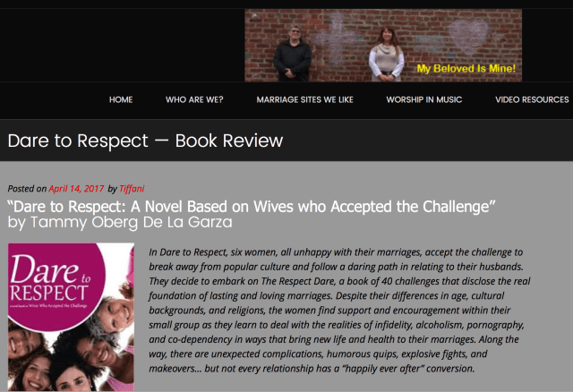
Task: Open author Tiffani's profile link
Action: point(132,189)
